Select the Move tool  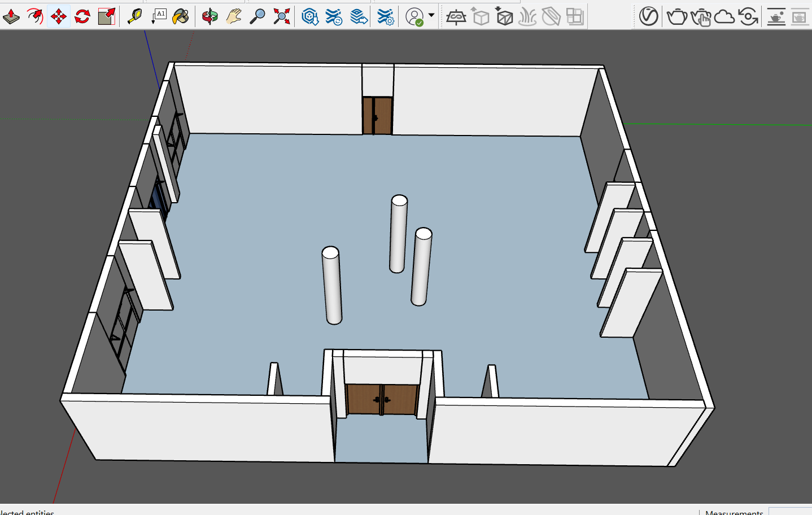coord(59,16)
